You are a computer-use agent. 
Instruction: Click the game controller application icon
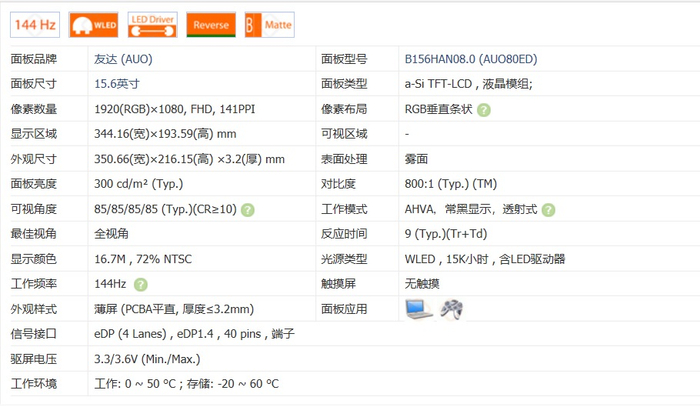451,309
